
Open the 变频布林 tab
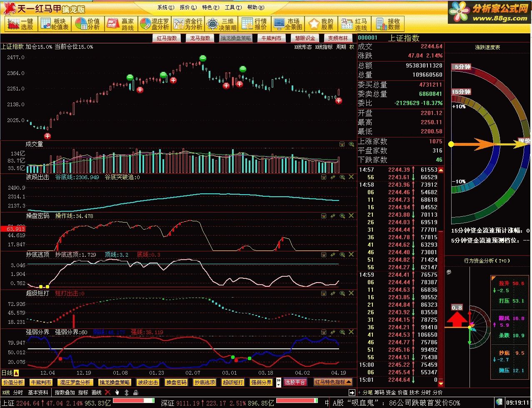pyautogui.click(x=338, y=38)
